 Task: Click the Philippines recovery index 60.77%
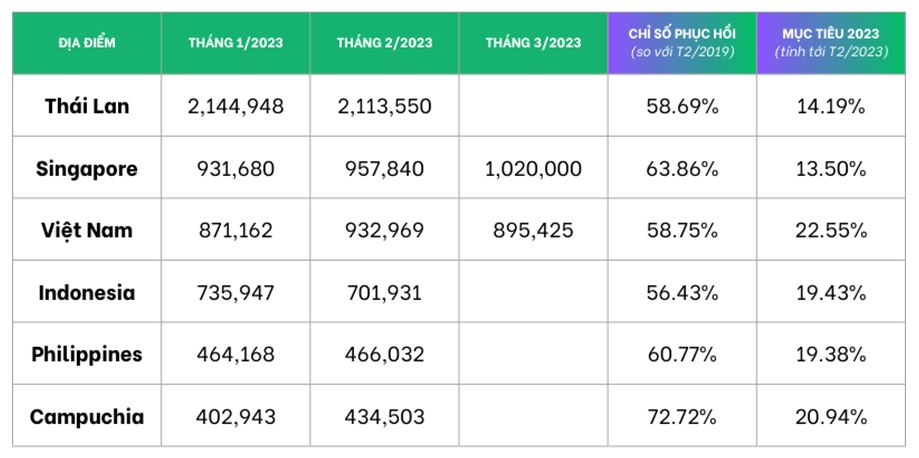point(681,354)
